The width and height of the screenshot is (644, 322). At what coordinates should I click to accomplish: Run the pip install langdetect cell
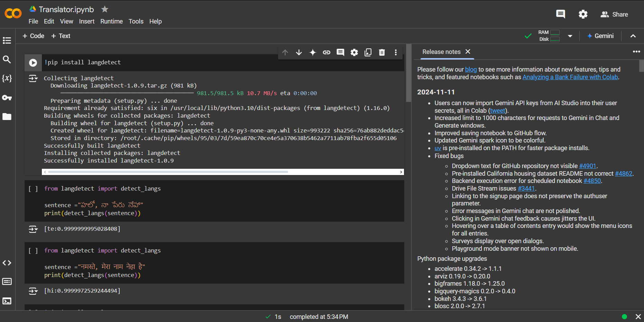(33, 63)
